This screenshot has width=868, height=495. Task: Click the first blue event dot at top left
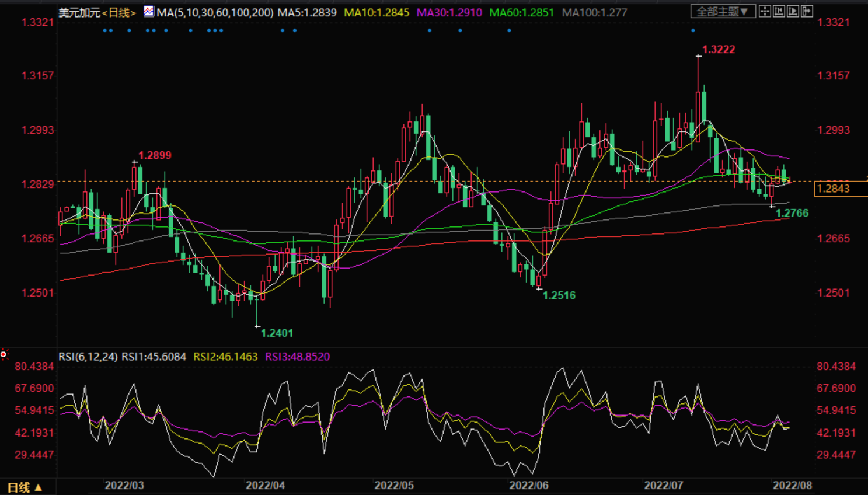click(x=104, y=30)
